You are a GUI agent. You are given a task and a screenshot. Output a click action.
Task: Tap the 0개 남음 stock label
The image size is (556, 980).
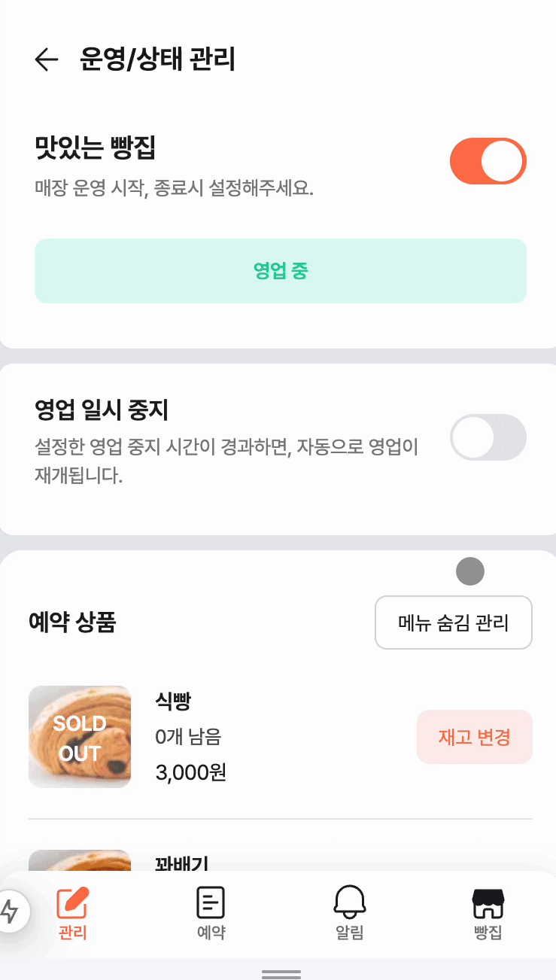[188, 737]
